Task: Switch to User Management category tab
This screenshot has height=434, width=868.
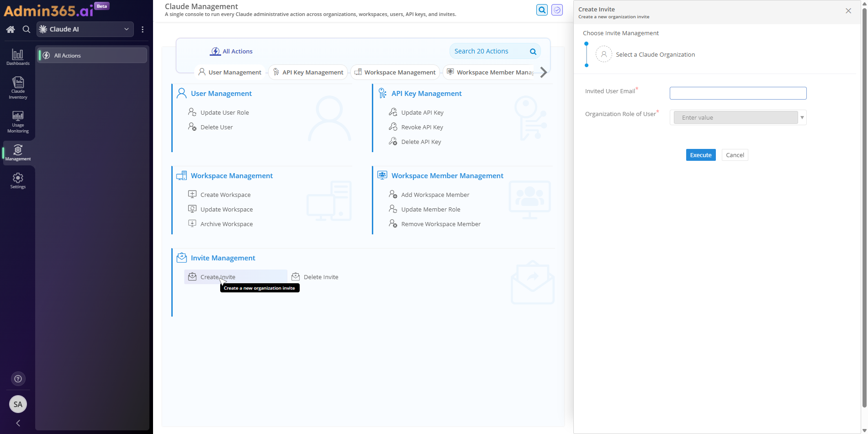Action: (x=230, y=72)
